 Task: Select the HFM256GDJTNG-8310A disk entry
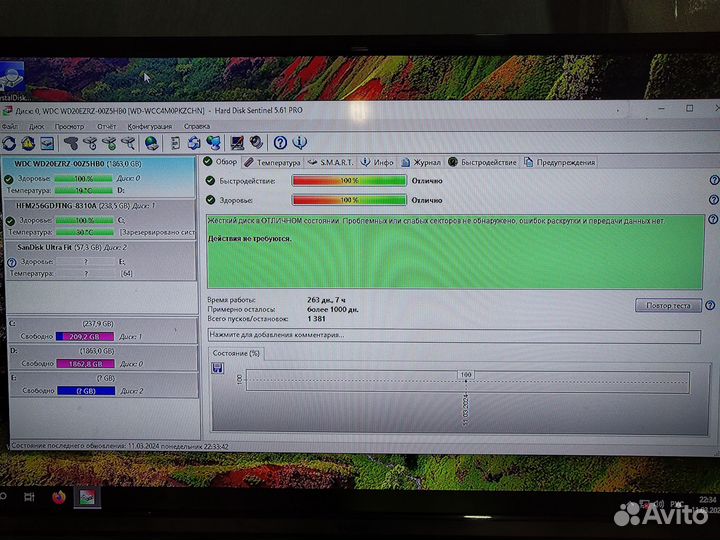click(100, 219)
